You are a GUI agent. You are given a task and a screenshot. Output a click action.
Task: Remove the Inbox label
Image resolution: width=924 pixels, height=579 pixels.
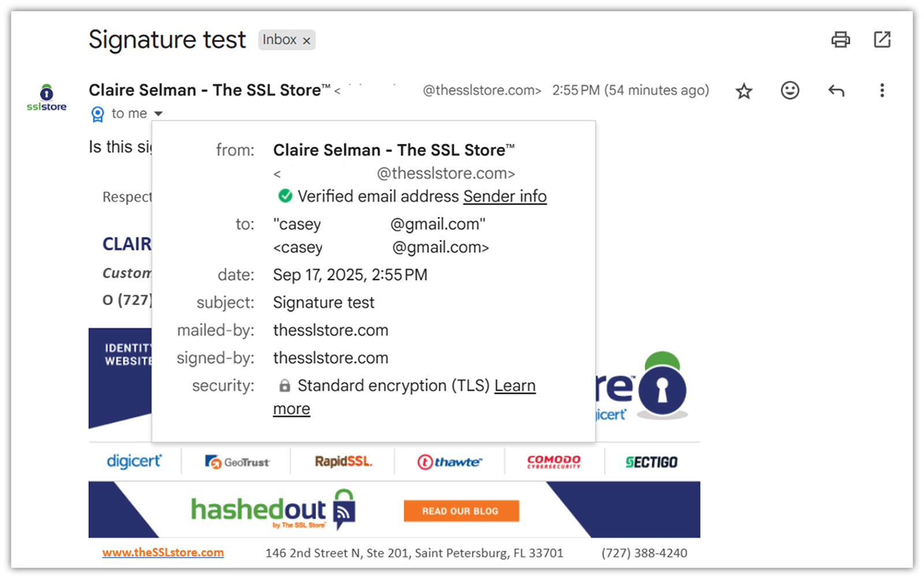(x=307, y=40)
